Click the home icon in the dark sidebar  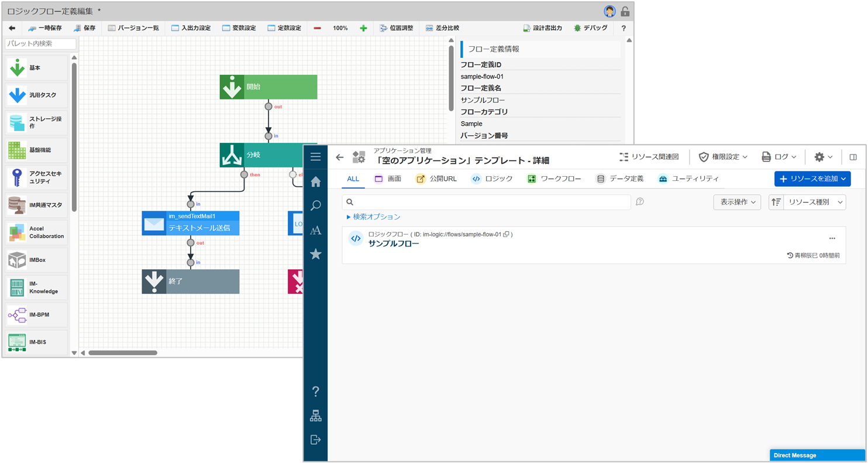coord(316,182)
